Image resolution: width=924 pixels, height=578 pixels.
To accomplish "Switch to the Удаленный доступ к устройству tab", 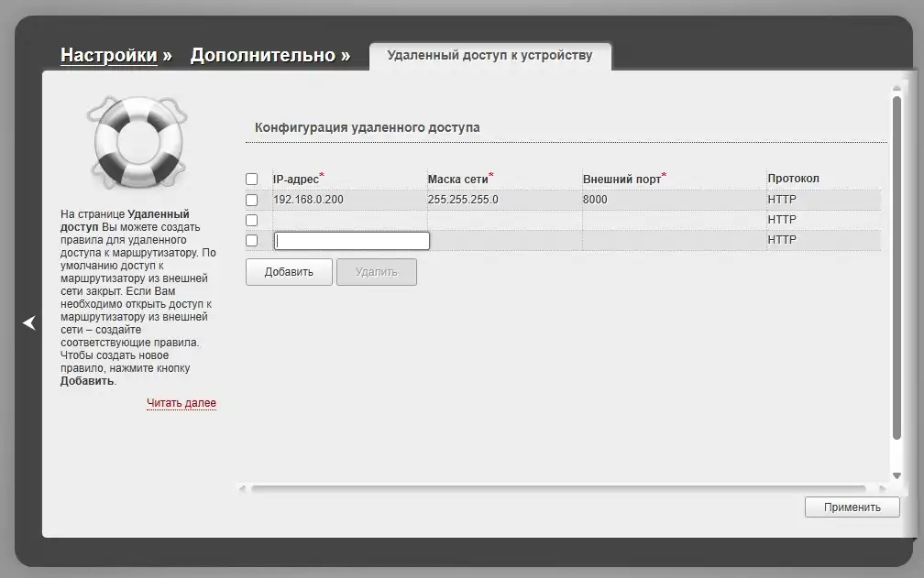I will (490, 54).
